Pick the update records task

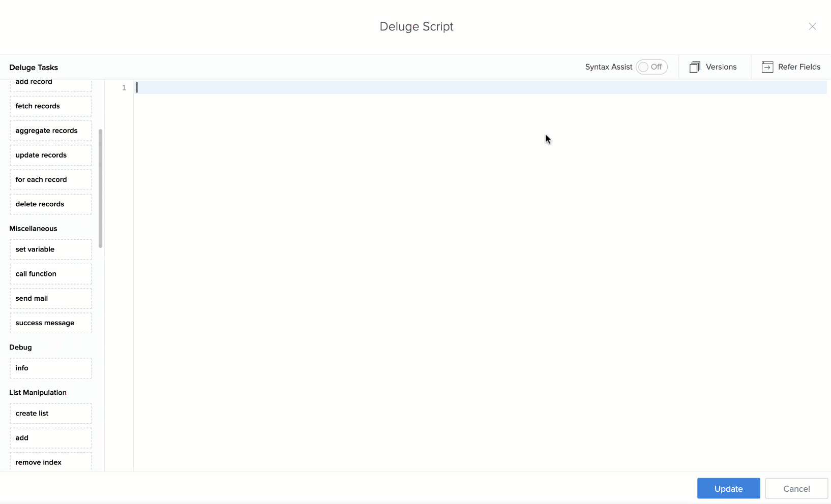51,155
